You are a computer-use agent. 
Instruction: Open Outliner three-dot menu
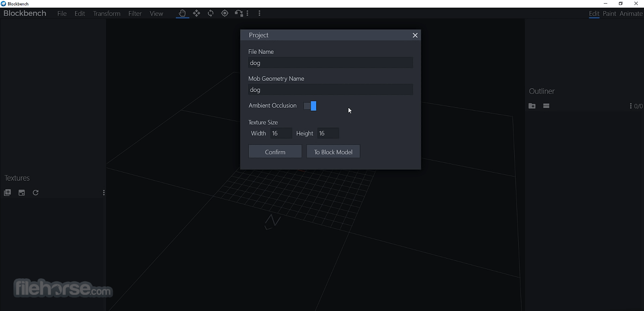point(631,106)
